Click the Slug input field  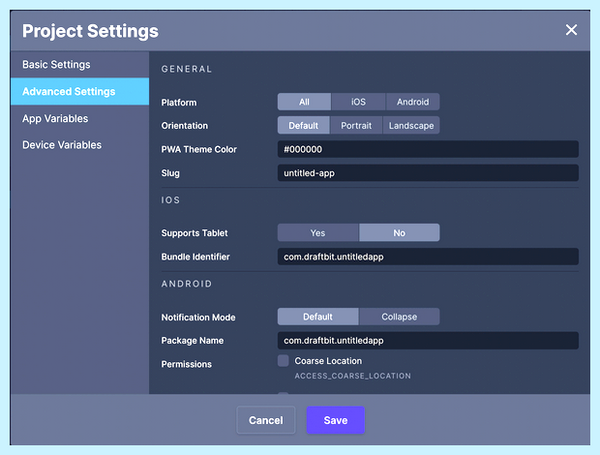click(x=428, y=173)
